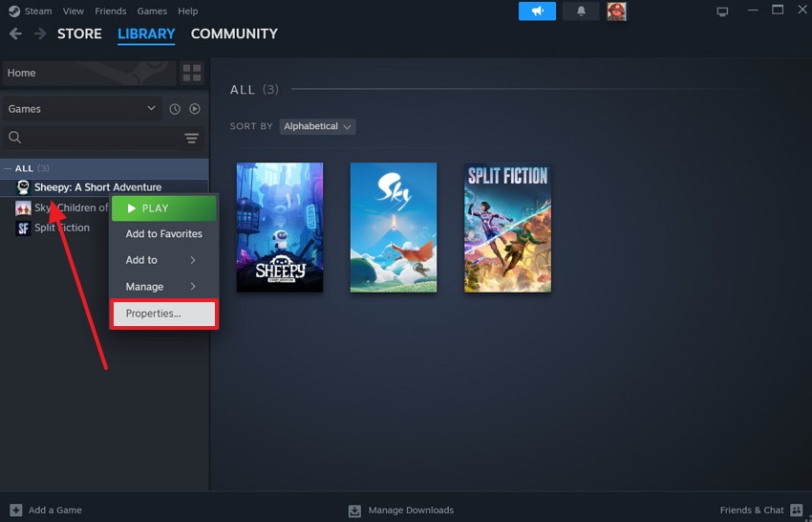Choose Add to Favorites in context menu
This screenshot has width=812, height=522.
coord(163,234)
